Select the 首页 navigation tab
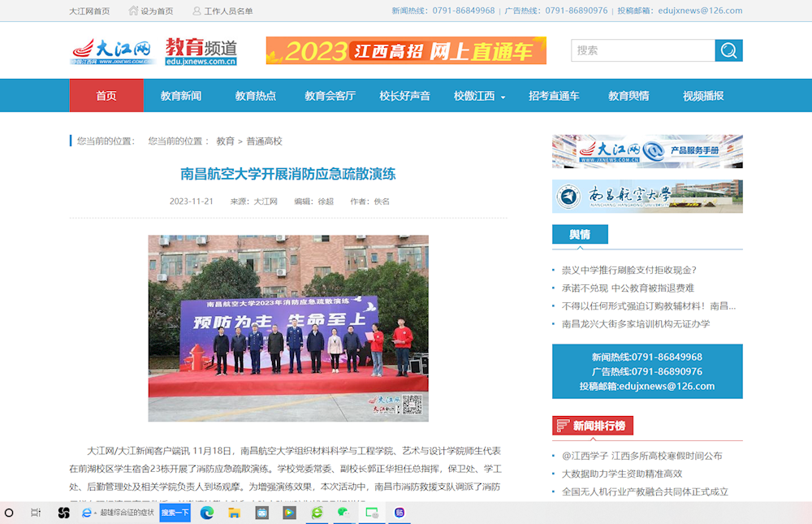This screenshot has height=524, width=812. [x=106, y=96]
